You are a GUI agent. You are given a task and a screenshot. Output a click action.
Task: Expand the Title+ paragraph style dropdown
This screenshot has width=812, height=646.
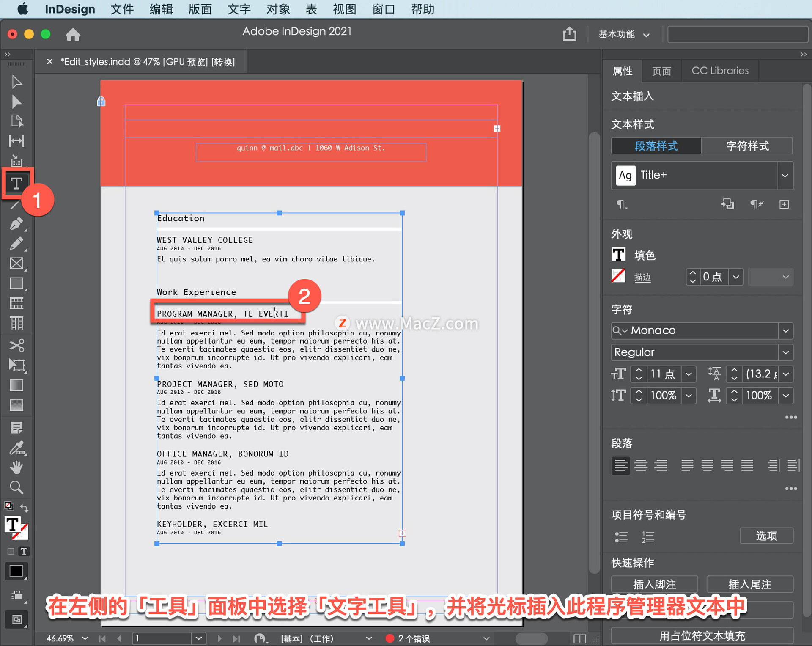785,175
